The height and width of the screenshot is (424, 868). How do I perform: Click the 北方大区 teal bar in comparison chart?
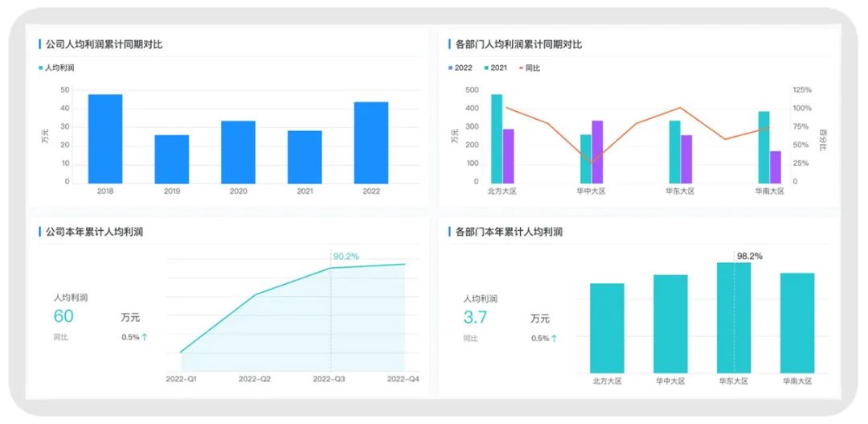497,138
